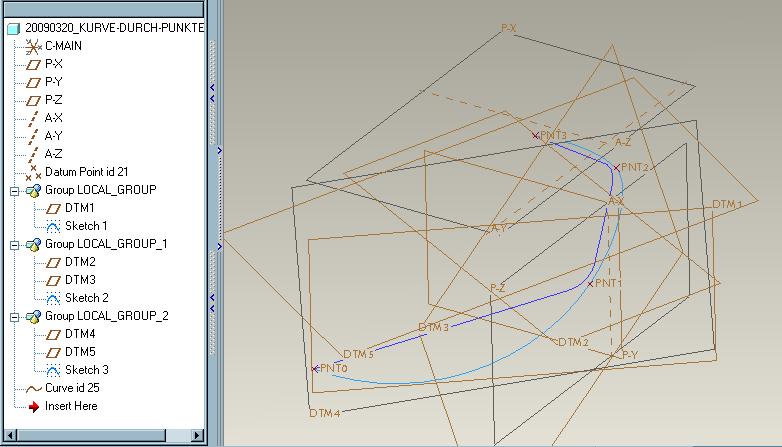
Task: Select DTM4 in model tree
Action: click(x=80, y=333)
